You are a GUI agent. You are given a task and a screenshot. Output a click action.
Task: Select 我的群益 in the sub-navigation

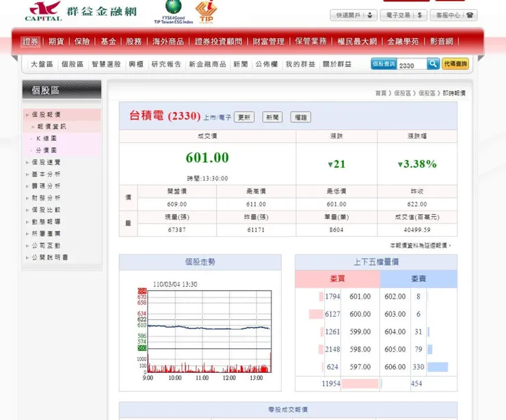[300, 64]
